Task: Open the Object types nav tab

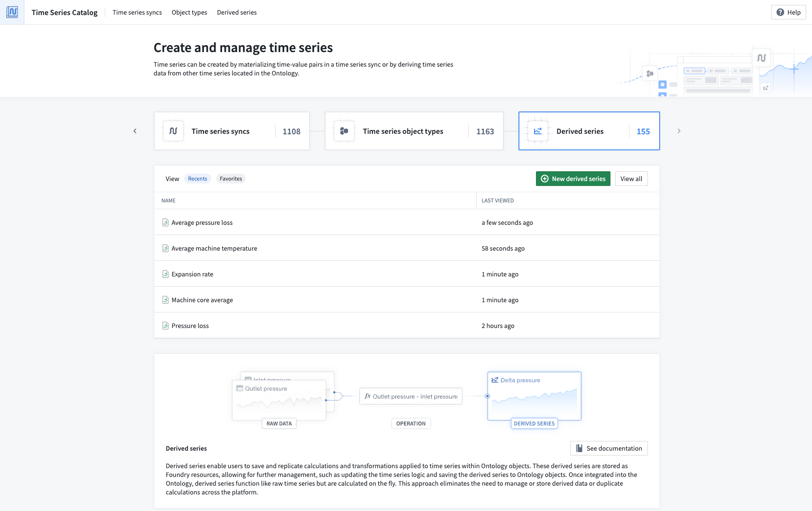Action: pos(189,12)
